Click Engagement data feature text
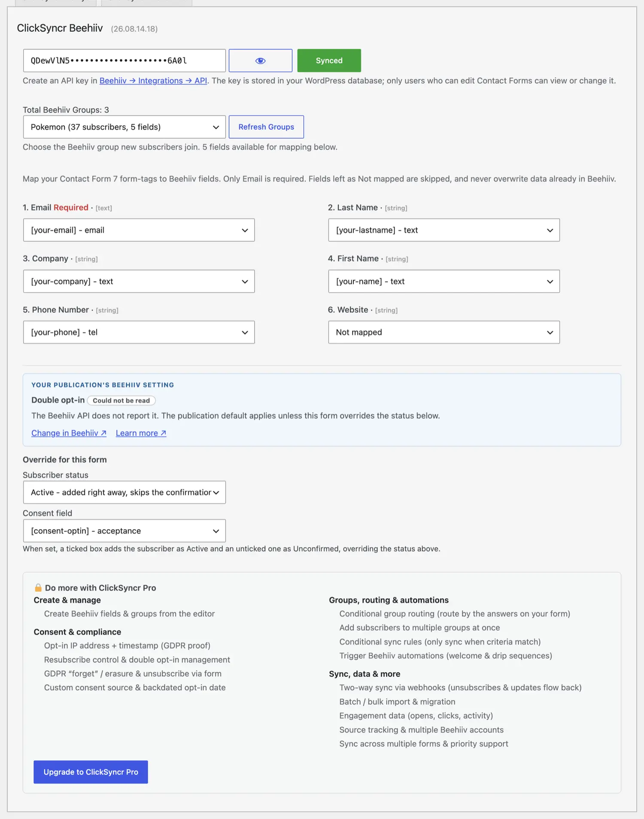This screenshot has height=819, width=644. point(416,715)
